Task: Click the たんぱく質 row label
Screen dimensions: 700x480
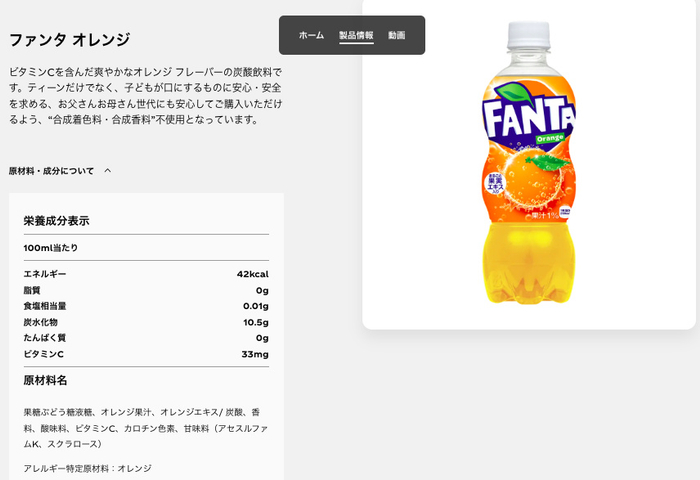Action: [x=45, y=338]
